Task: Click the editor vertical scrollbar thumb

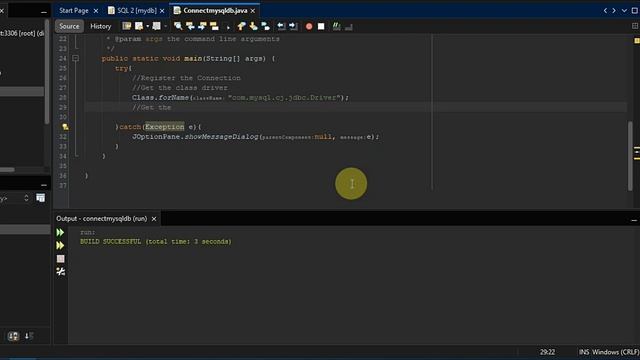Action: pyautogui.click(x=630, y=156)
